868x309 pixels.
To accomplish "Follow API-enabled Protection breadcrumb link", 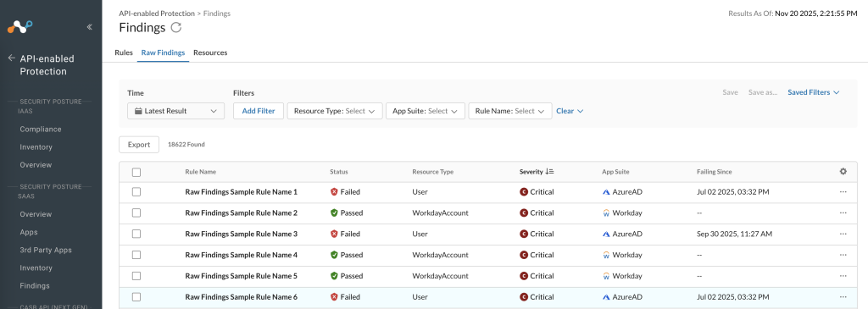I will (x=157, y=14).
